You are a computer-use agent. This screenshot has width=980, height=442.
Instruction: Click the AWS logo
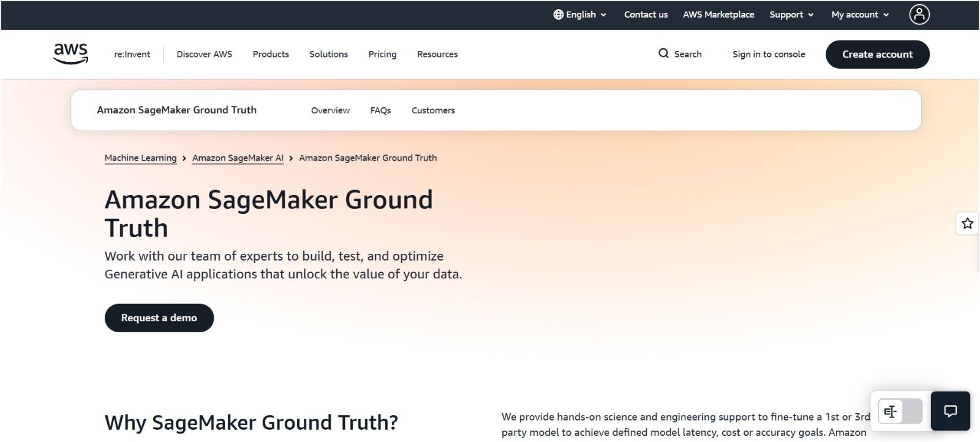71,54
